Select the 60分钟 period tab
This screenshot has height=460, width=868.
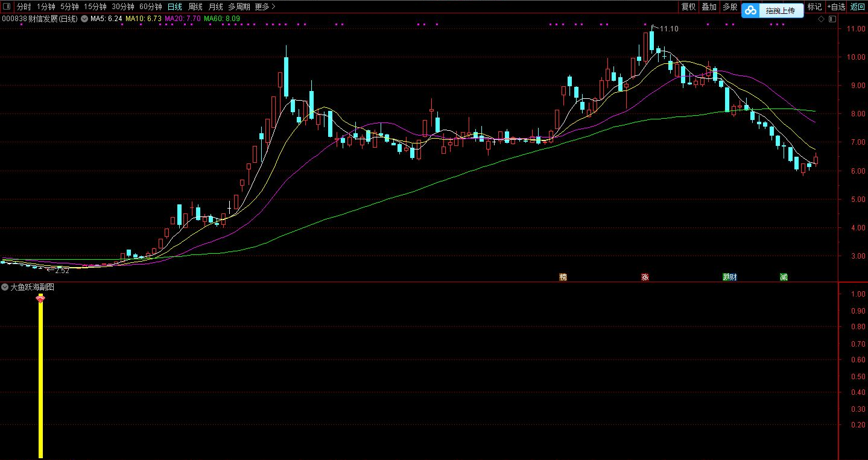[x=150, y=7]
